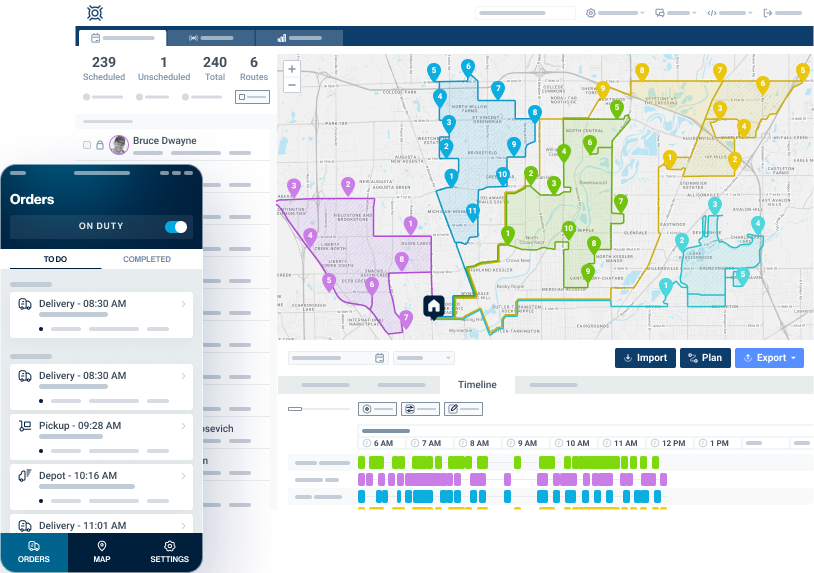Open the Map tab in mobile app
Viewport: 814px width, 573px height.
(102, 552)
